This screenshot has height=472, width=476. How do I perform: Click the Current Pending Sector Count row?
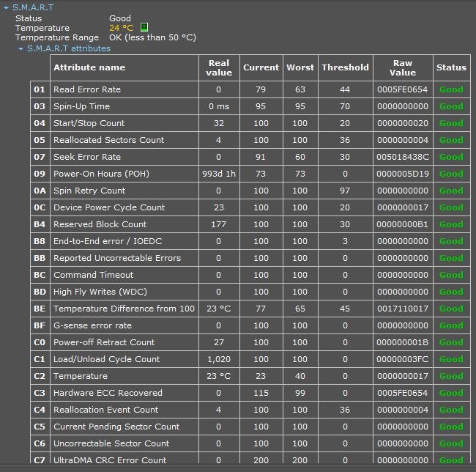[116, 427]
